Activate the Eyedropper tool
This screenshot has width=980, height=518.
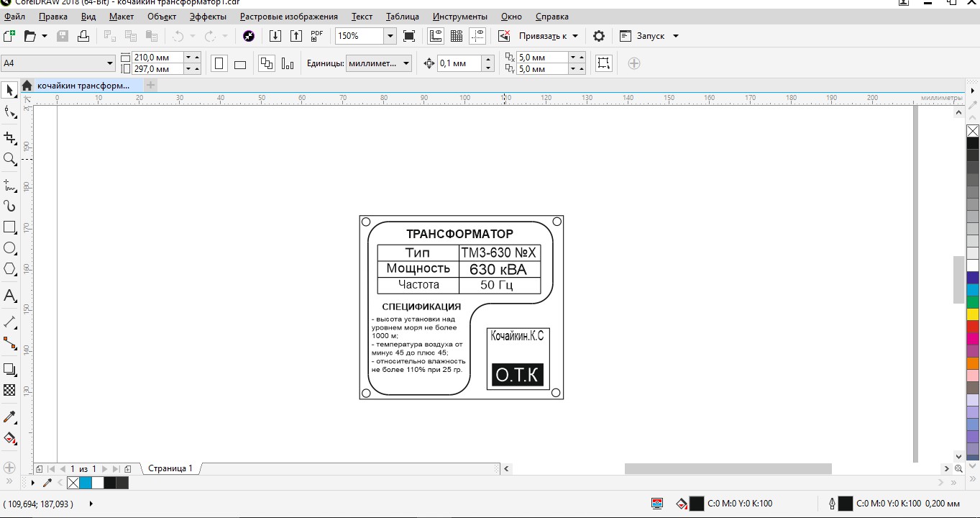10,417
